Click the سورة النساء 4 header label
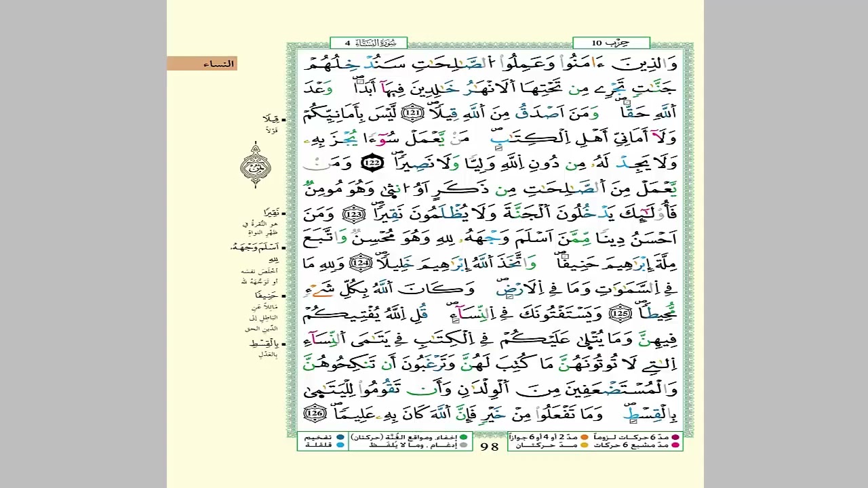Screen dimensions: 868x488 [369, 43]
